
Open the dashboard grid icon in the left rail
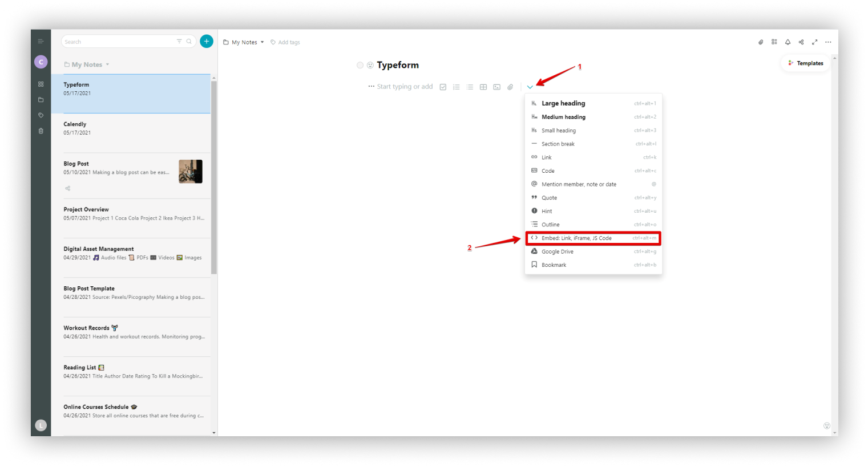point(41,84)
